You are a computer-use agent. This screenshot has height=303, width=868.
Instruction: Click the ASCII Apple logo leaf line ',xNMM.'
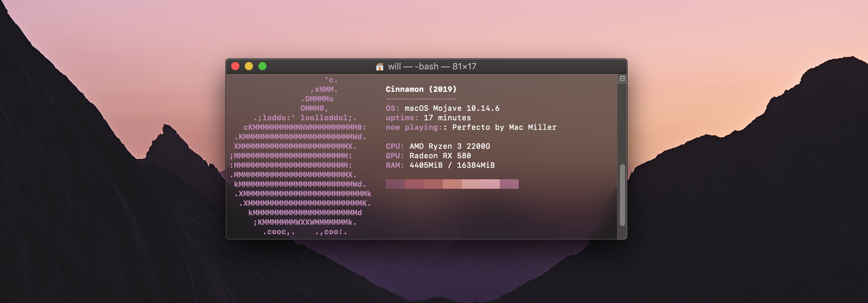tap(324, 89)
